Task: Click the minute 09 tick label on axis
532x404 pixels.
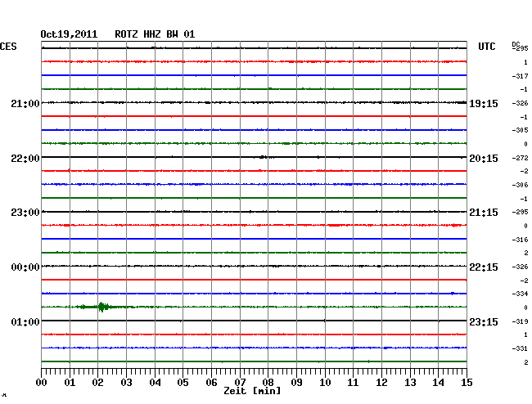Action: [x=296, y=383]
